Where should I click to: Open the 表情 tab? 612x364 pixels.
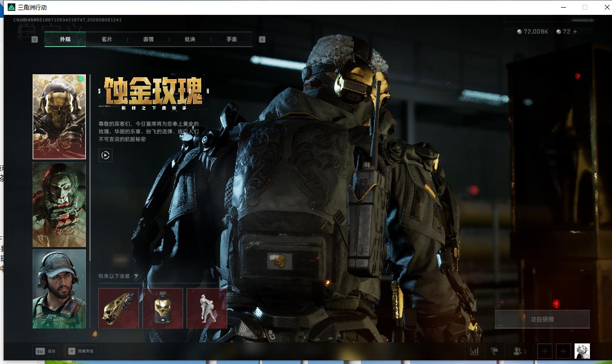click(x=148, y=39)
